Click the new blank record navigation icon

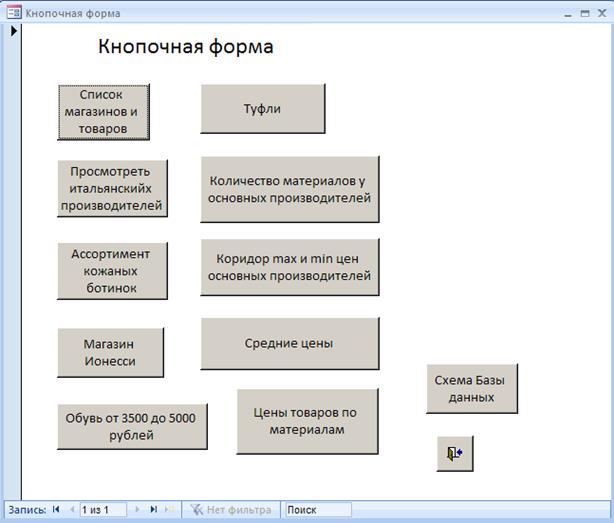(x=169, y=510)
